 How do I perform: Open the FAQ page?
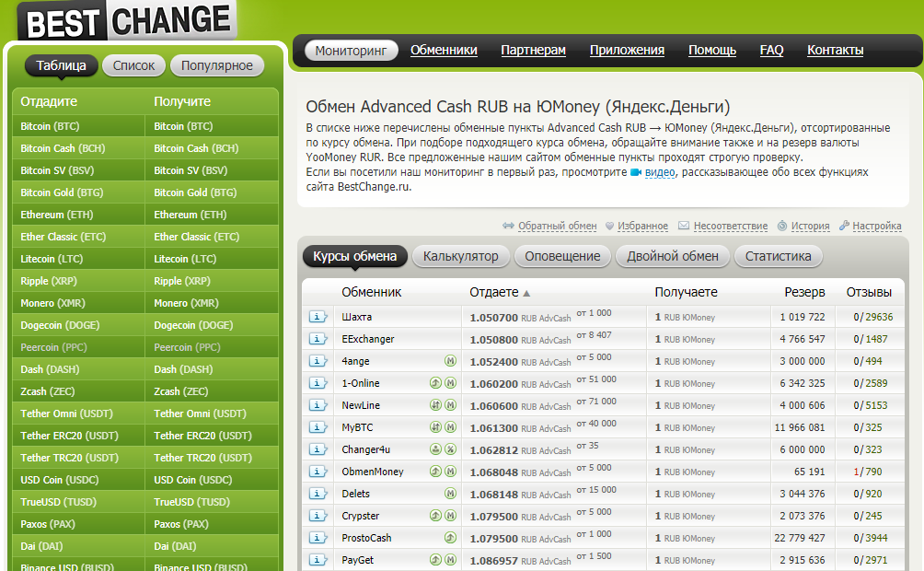[x=771, y=50]
